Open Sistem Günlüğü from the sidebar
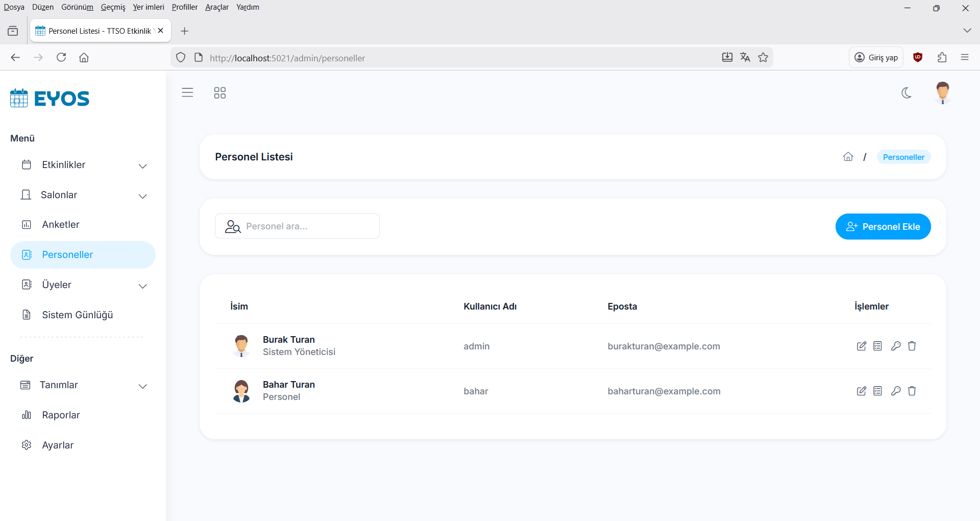 point(77,315)
